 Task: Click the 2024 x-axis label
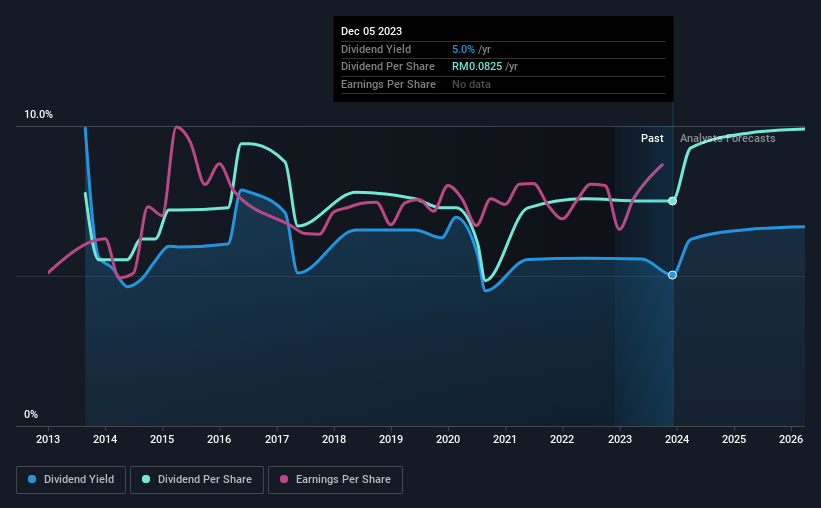(x=676, y=439)
